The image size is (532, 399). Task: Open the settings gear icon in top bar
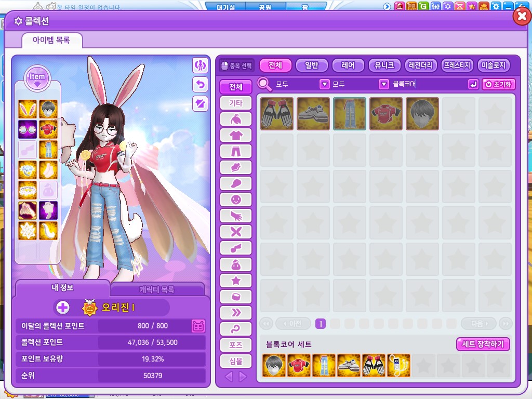tap(496, 6)
